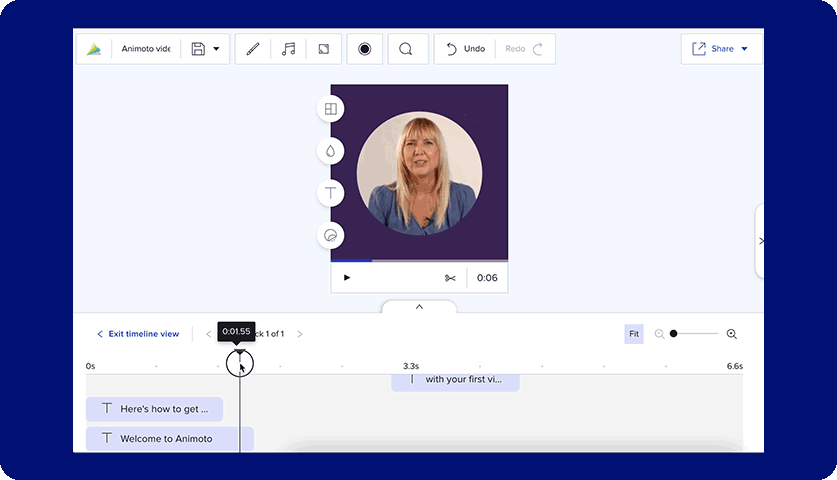Collapse timeline with the up chevron tab
The height and width of the screenshot is (480, 837).
click(419, 306)
